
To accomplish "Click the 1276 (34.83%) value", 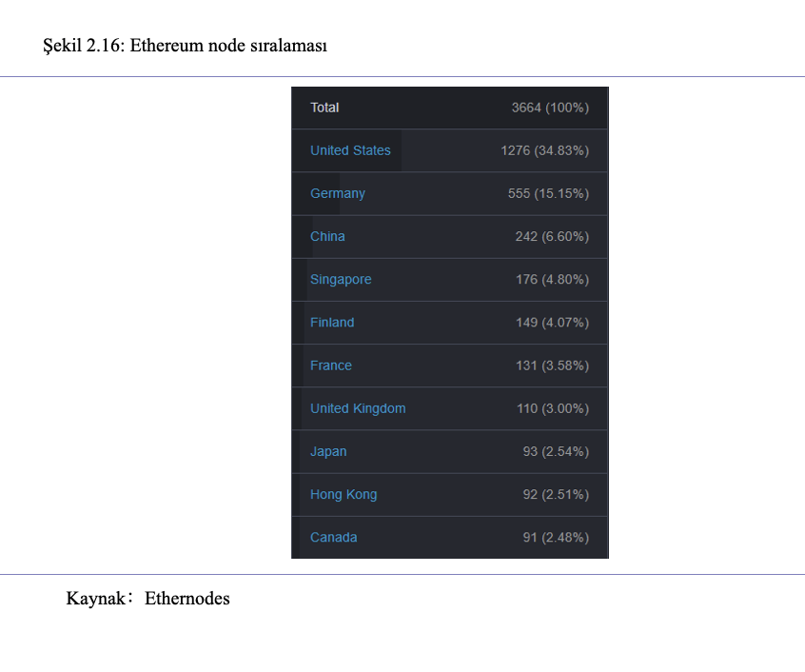I will pyautogui.click(x=544, y=150).
